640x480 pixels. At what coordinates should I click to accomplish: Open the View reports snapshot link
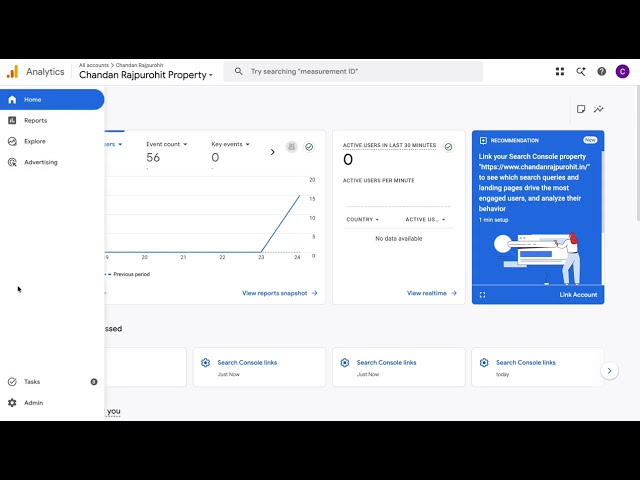click(x=280, y=293)
